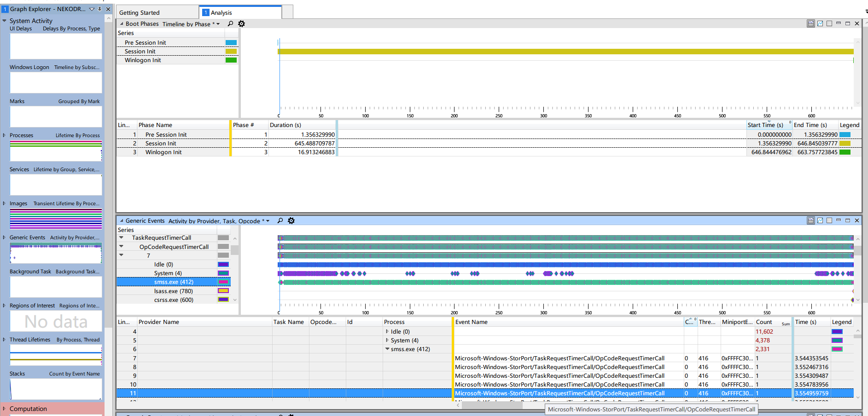Image resolution: width=868 pixels, height=416 pixels.
Task: Show graph and table in Generic Events
Action: [x=810, y=220]
